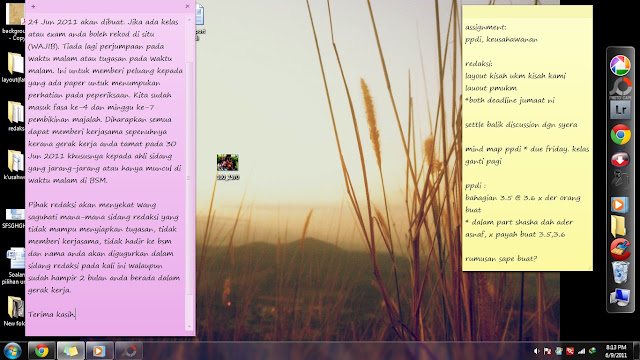Click 'rumusan sape buat?' in the yellow note
The height and width of the screenshot is (360, 640).
501,259
